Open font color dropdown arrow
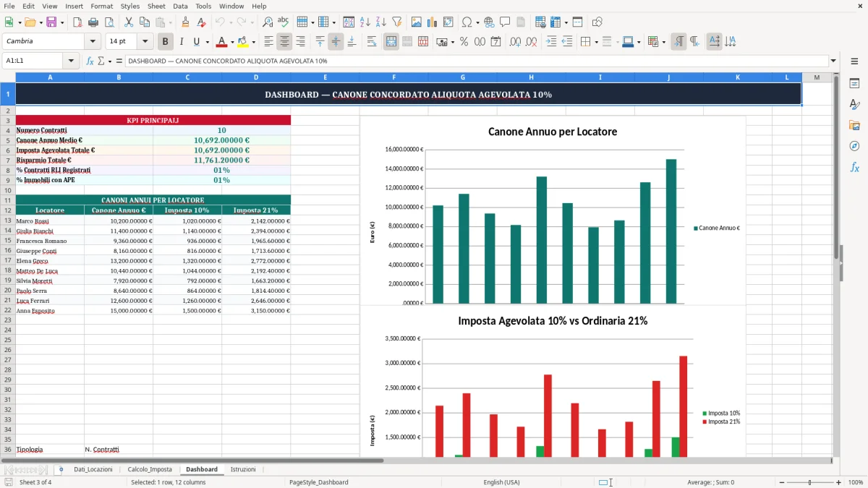868x488 pixels. [x=231, y=42]
